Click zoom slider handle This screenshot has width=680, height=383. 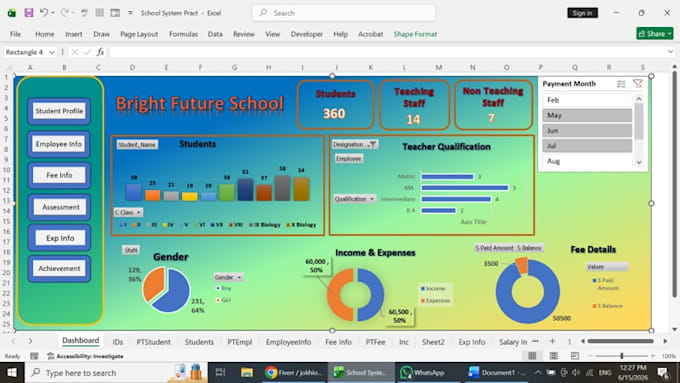pos(621,356)
